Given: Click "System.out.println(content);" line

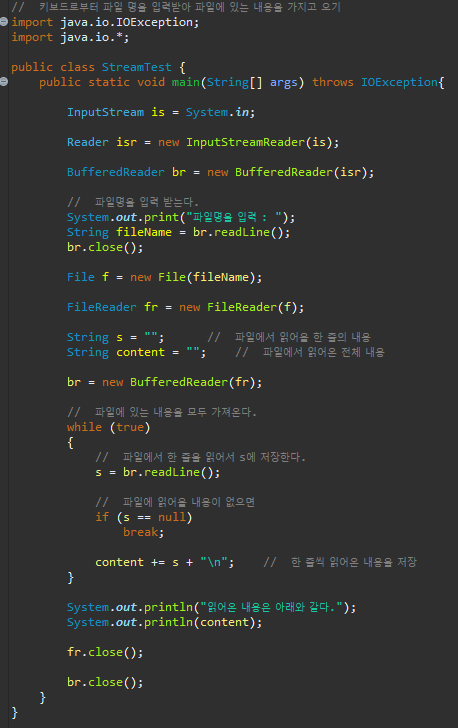Looking at the screenshot, I should point(164,622).
